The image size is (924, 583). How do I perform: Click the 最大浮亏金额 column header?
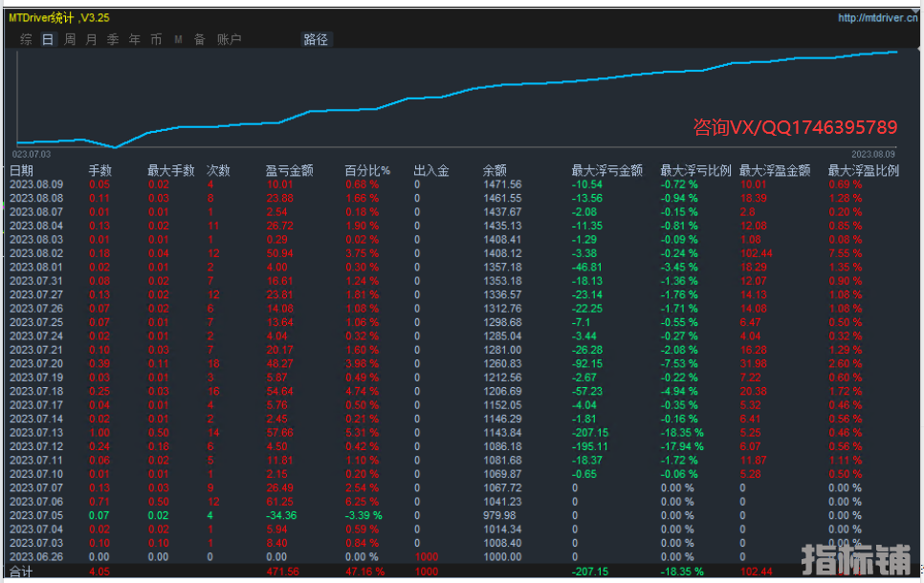point(606,171)
